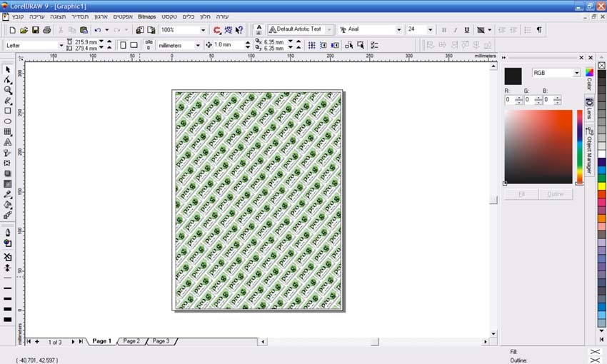Screen dimensions: 607x364
Task: Toggle non-printing characters pilcrow button
Action: coord(539,30)
